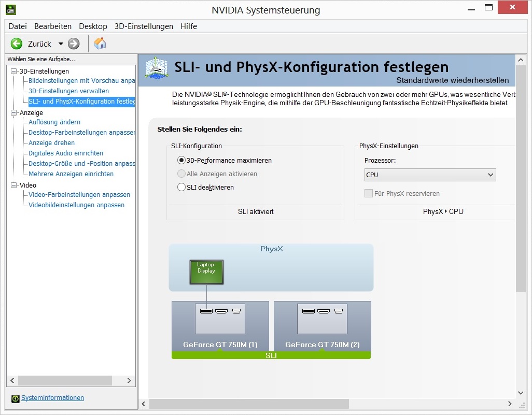
Task: Open Video-Farbeinstellungen anpassen
Action: pos(79,195)
